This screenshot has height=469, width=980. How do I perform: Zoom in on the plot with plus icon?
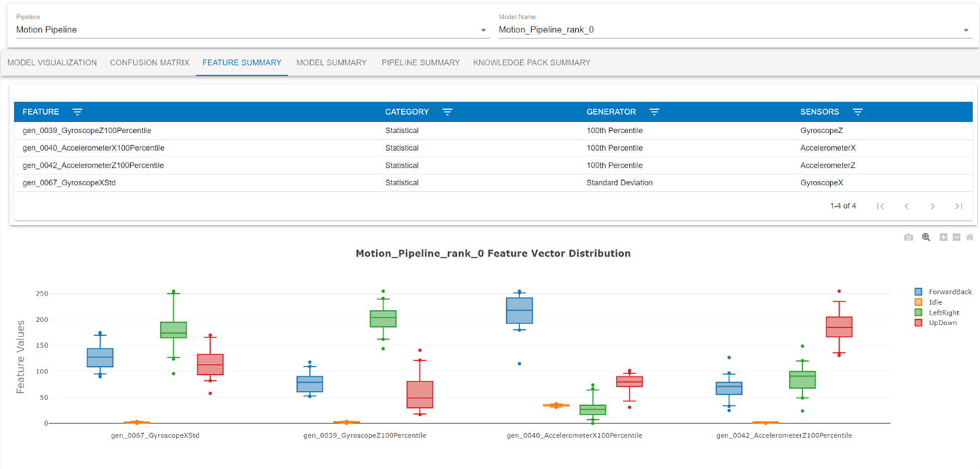944,237
